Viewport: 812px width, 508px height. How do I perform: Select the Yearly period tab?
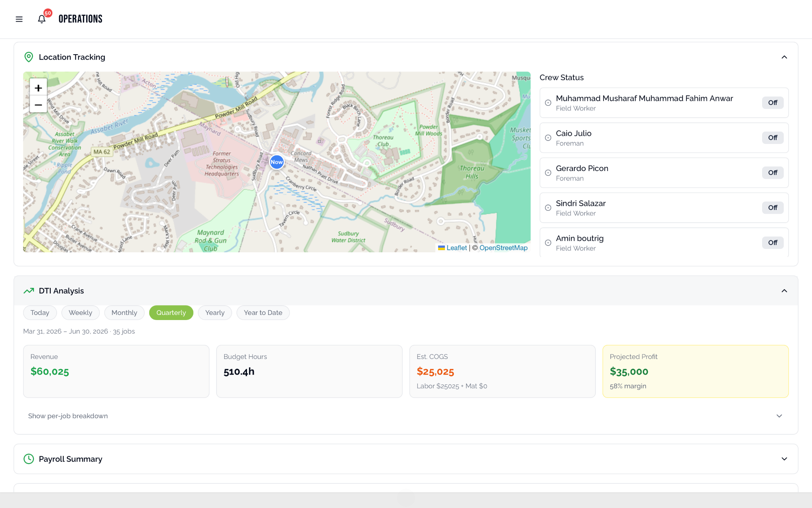[x=215, y=313]
